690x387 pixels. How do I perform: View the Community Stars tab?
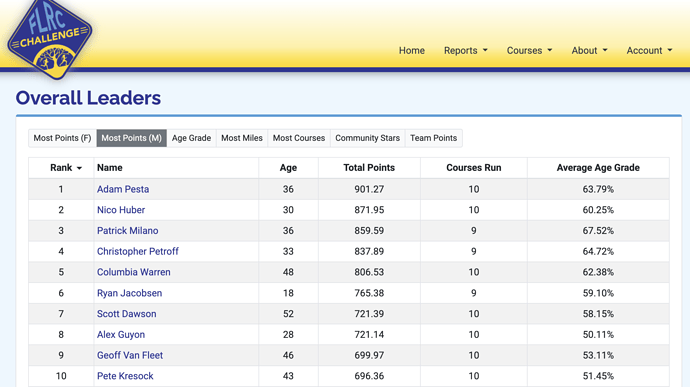click(367, 138)
